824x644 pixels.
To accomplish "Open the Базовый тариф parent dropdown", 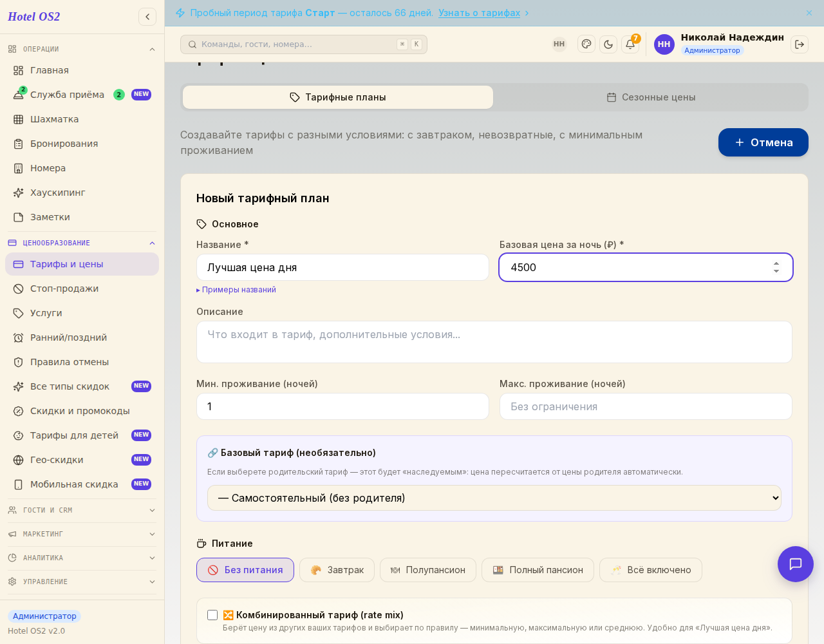I will tap(494, 498).
